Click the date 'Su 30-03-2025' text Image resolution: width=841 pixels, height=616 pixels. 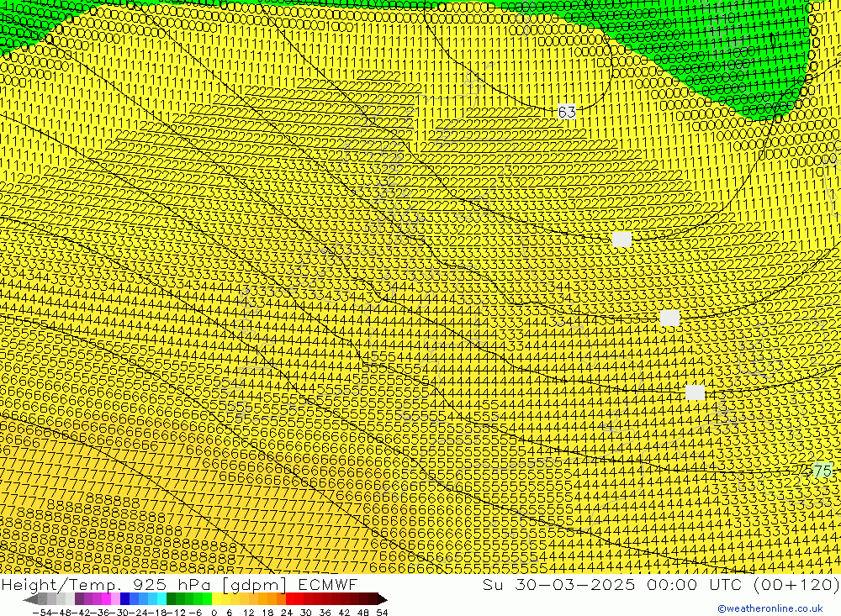pyautogui.click(x=558, y=584)
